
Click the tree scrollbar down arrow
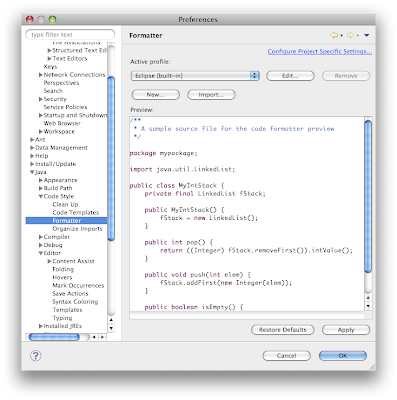(111, 328)
